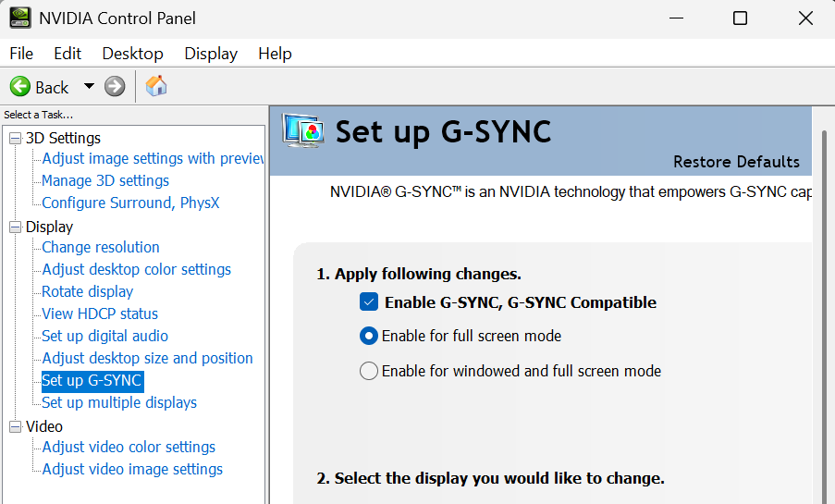The height and width of the screenshot is (504, 835).
Task: Open Rotate display
Action: click(x=87, y=292)
